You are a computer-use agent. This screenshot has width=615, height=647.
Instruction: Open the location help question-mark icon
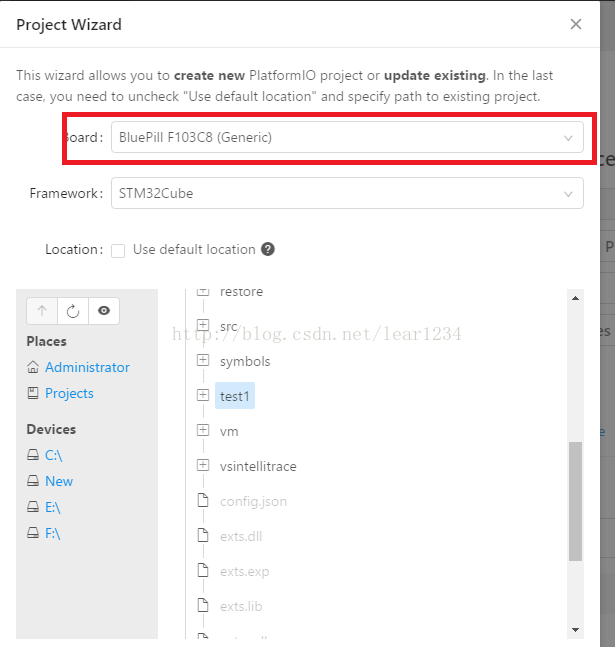[268, 249]
